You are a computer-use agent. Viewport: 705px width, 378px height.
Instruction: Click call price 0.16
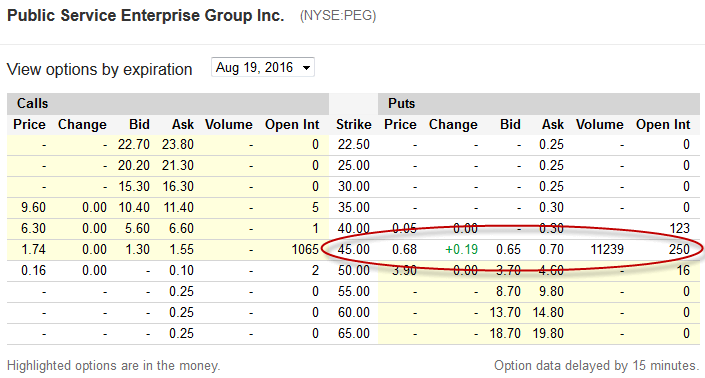click(33, 271)
